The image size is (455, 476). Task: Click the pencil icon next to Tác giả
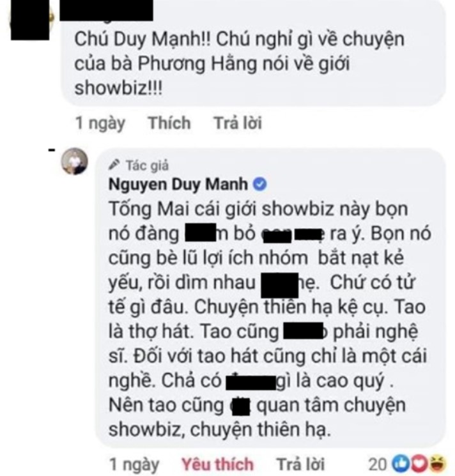pyautogui.click(x=114, y=165)
